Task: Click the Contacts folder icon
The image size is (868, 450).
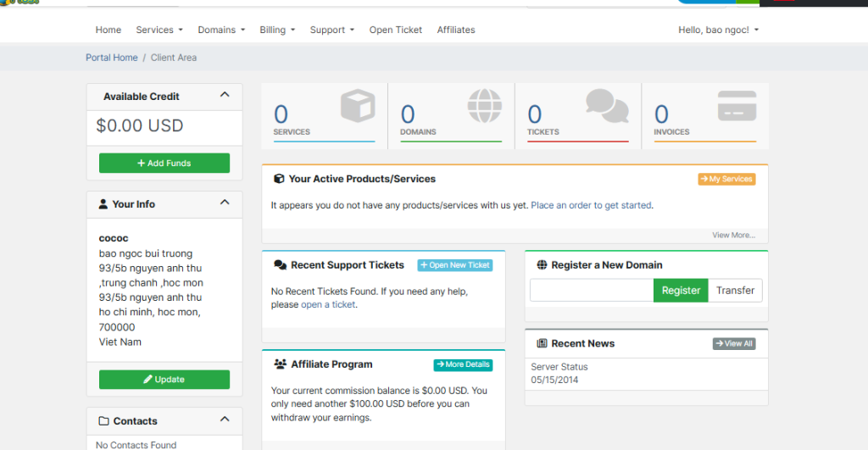Action: point(103,421)
